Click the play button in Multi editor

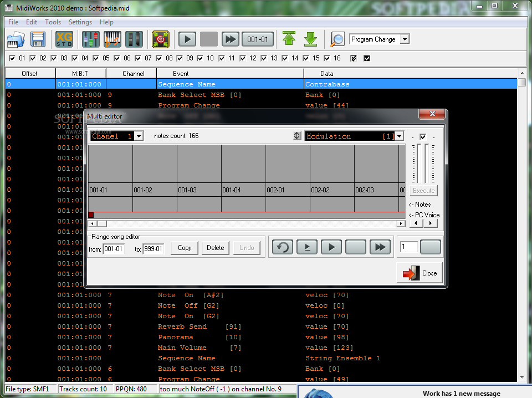[331, 247]
